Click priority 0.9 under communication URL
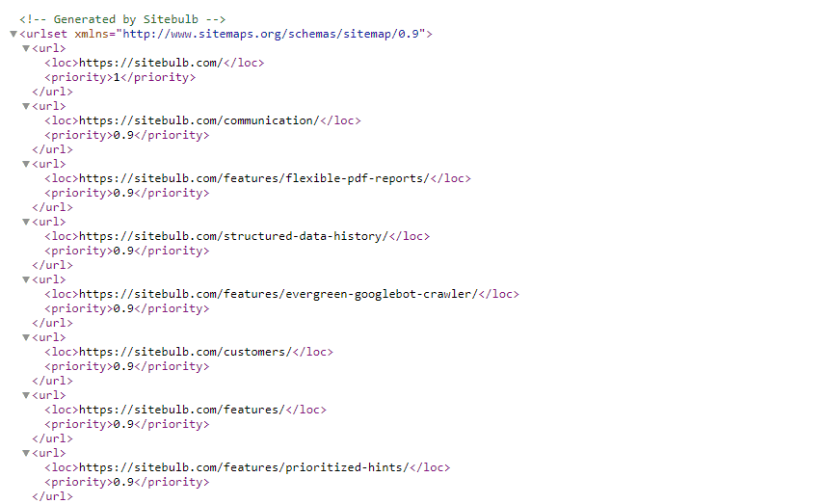The width and height of the screenshot is (822, 504). click(x=123, y=135)
